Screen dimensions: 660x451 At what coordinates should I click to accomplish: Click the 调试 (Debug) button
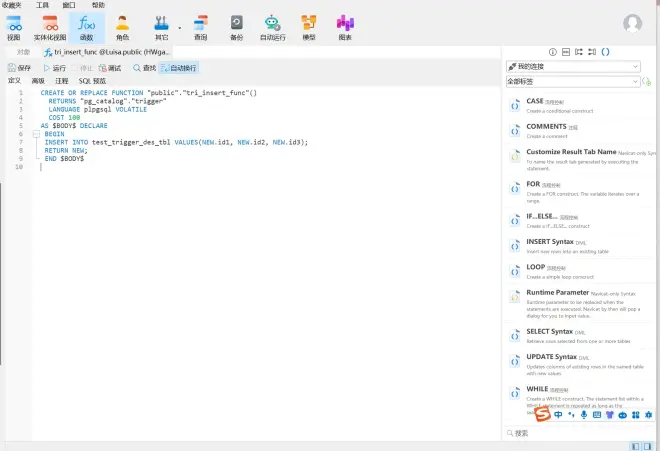[110, 68]
